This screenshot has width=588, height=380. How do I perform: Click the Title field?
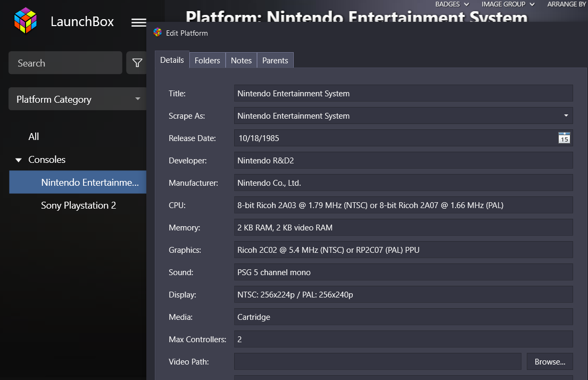click(x=403, y=94)
